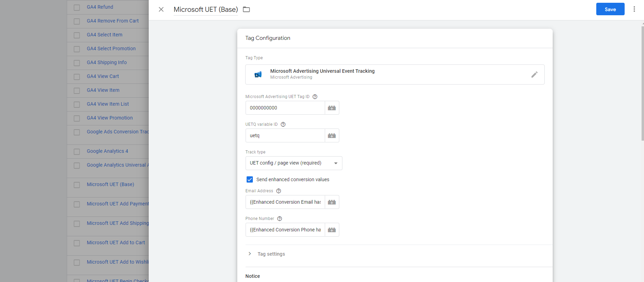
Task: Uncheck Send enhanced conversion values
Action: [250, 179]
